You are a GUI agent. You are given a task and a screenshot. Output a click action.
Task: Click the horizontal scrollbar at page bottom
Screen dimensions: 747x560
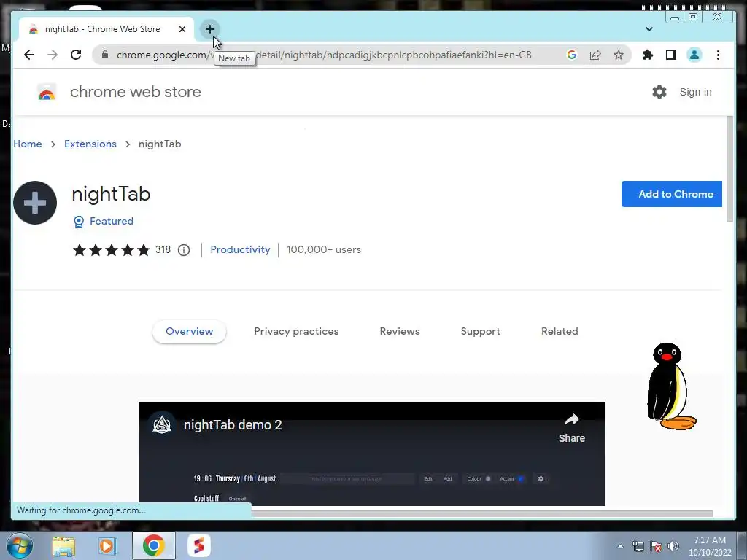click(482, 514)
